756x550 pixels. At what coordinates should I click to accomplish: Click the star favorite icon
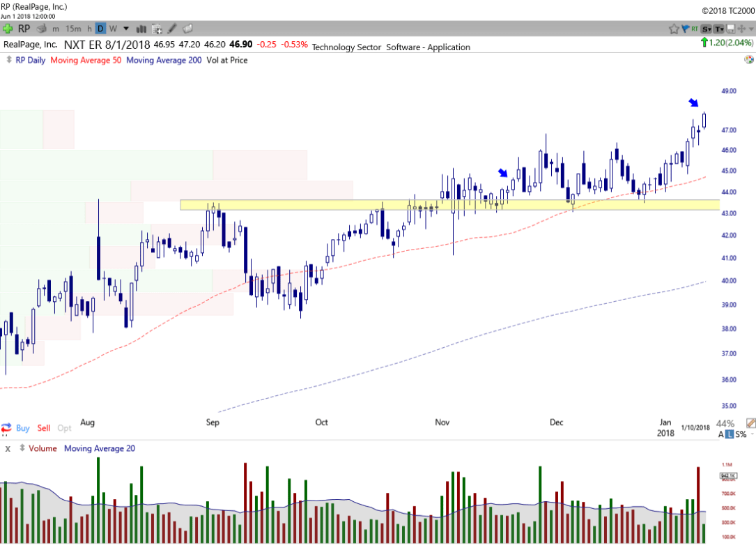[674, 29]
